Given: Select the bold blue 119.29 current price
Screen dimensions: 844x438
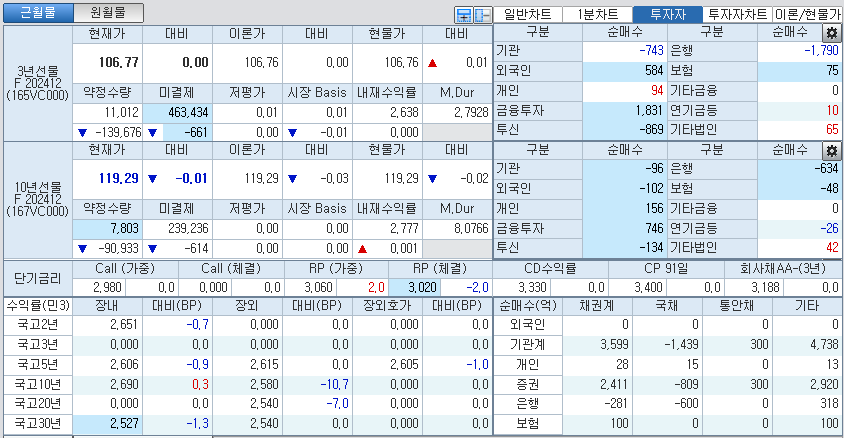Looking at the screenshot, I should click(118, 178).
